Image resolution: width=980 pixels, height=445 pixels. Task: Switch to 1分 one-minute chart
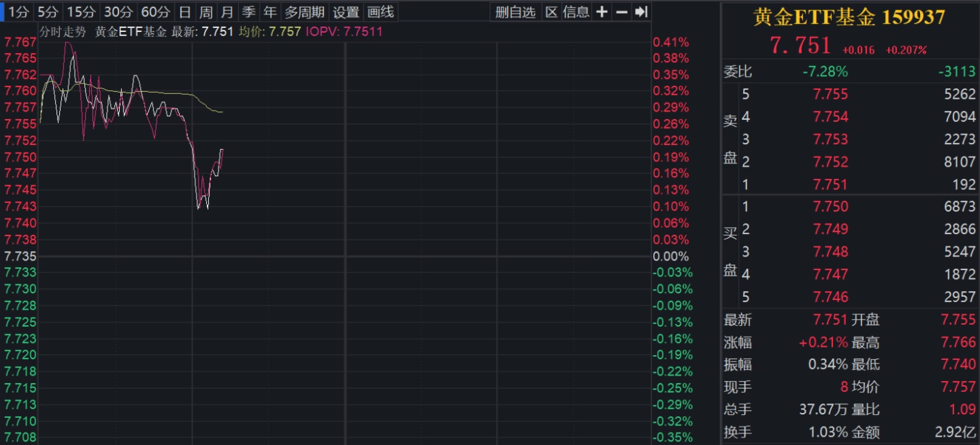coord(17,12)
